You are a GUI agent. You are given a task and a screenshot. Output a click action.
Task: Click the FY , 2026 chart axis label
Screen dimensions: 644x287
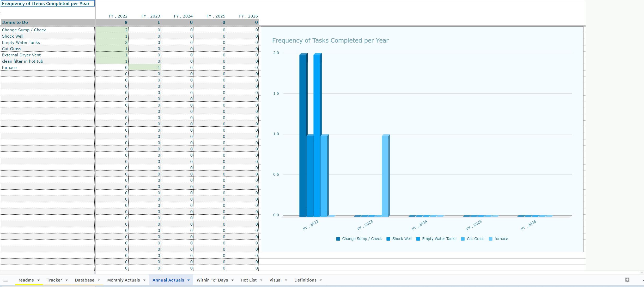(528, 225)
